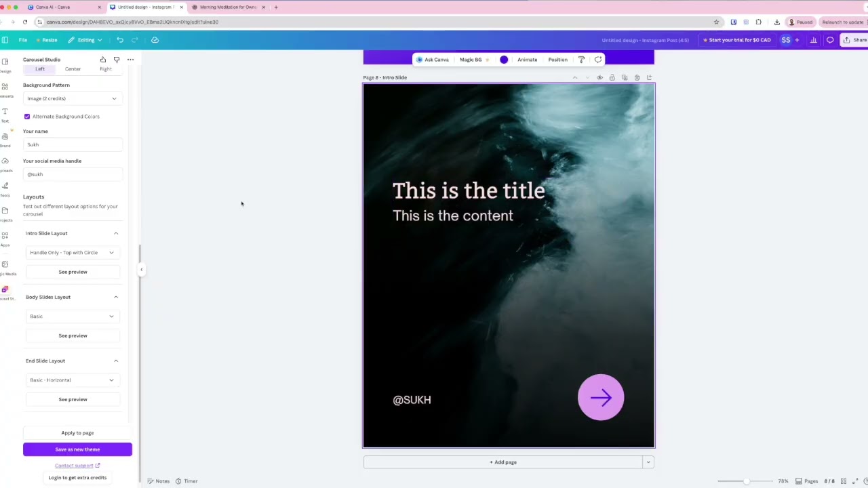Screen dimensions: 868x488
Task: Open the analytics bar chart icon
Action: click(x=814, y=40)
